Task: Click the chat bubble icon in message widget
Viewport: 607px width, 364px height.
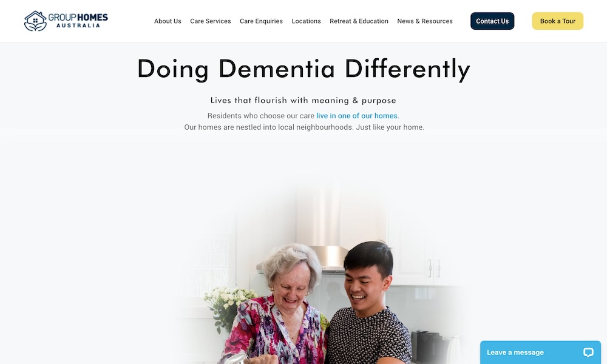Action: (588, 352)
